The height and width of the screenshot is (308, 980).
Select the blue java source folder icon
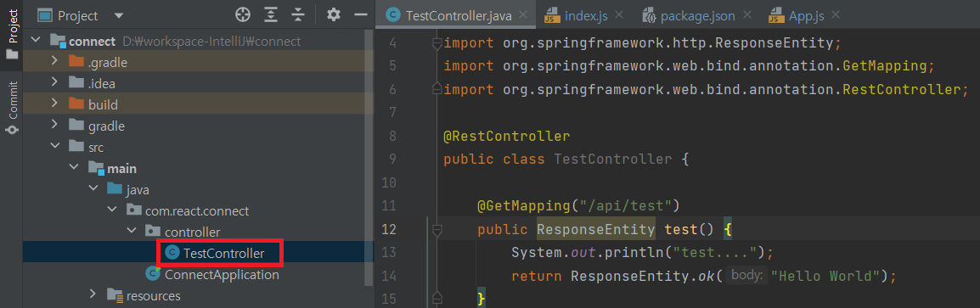point(115,189)
